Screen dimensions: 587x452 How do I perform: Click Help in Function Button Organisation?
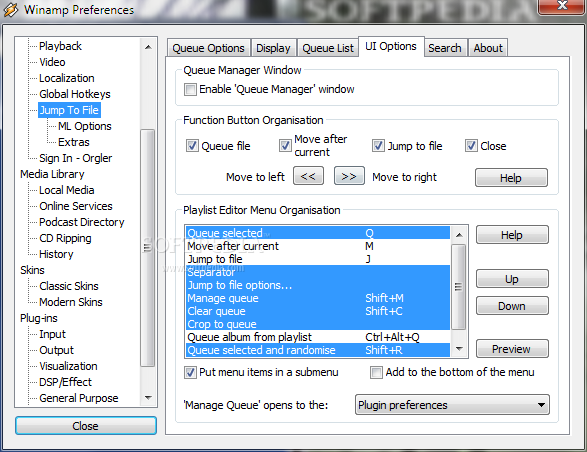511,178
